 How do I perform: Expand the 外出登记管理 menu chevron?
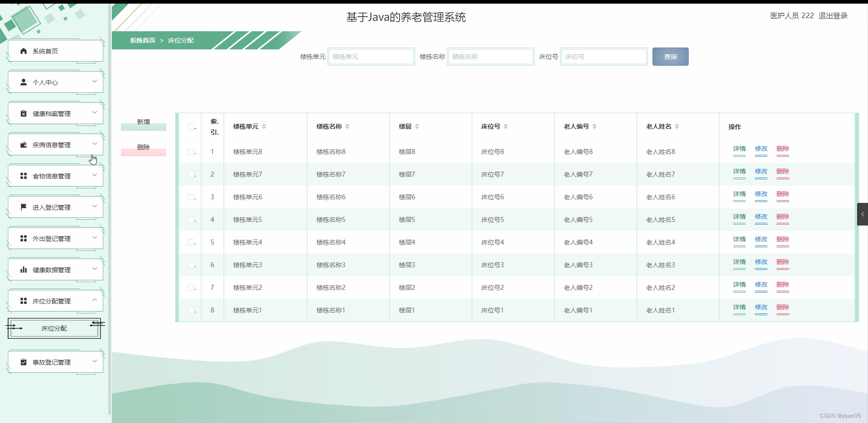pos(95,237)
